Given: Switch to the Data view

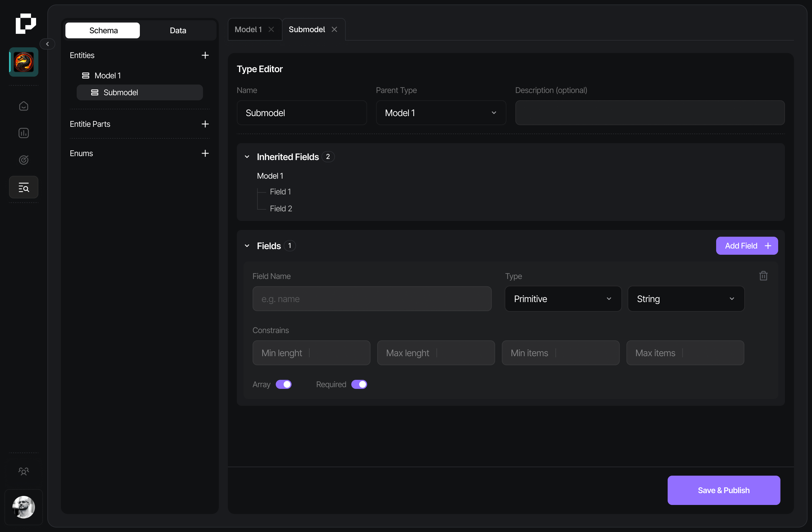Looking at the screenshot, I should [x=178, y=30].
